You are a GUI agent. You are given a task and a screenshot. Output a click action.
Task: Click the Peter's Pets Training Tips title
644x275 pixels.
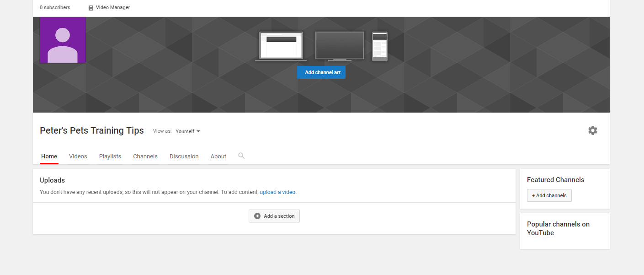click(92, 131)
